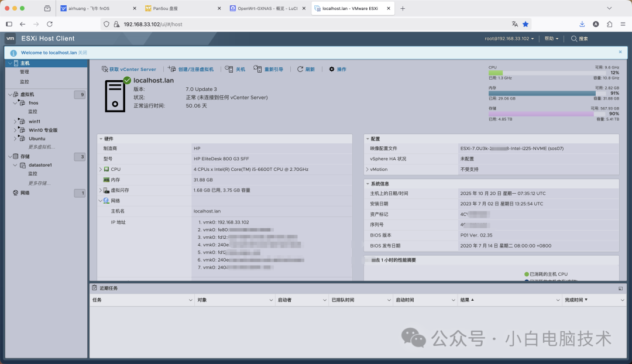Open 对象 column dropdown
The width and height of the screenshot is (632, 364).
point(271,300)
